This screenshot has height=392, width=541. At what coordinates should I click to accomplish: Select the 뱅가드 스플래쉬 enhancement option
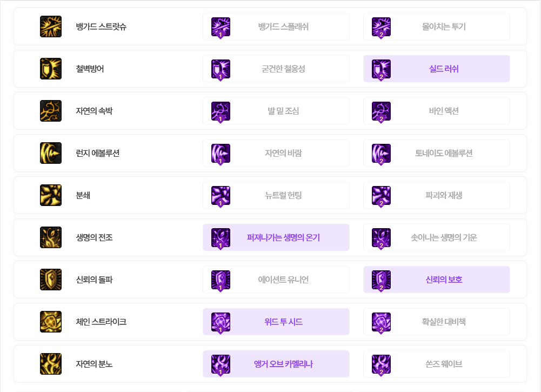tap(276, 26)
